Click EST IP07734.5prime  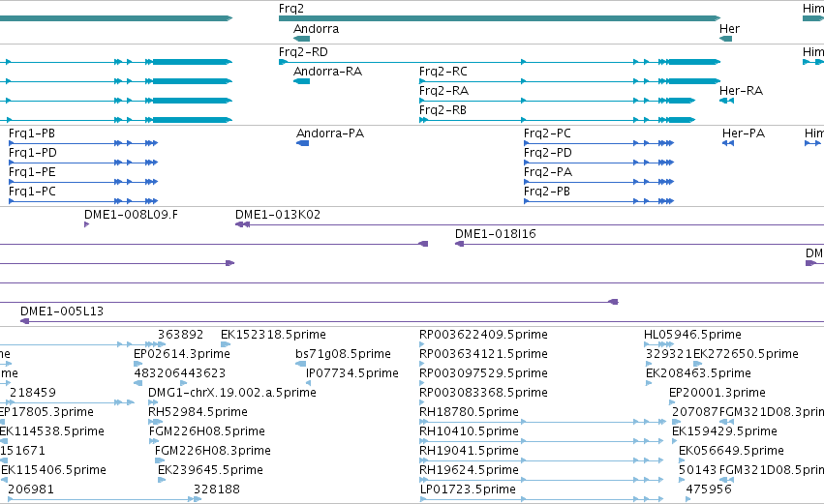(x=352, y=373)
